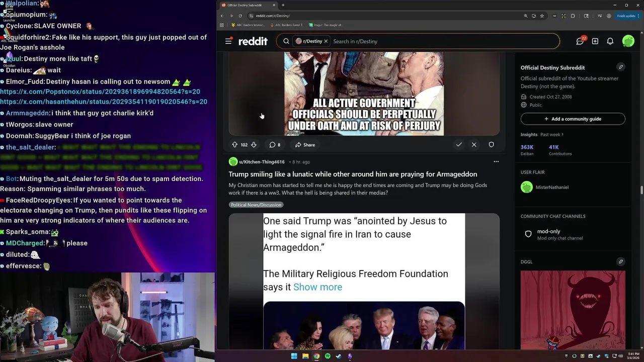
Task: Open the user avatar menu
Action: pyautogui.click(x=628, y=41)
